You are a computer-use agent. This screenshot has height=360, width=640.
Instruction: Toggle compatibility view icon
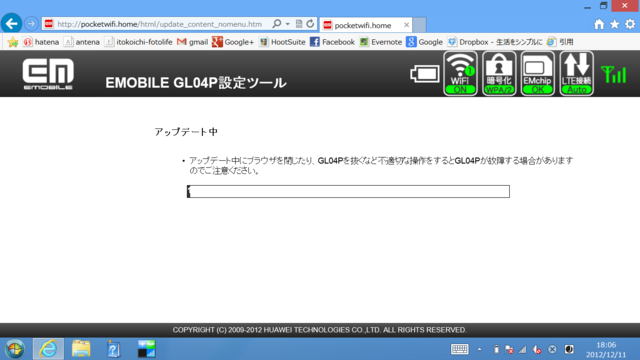pyautogui.click(x=299, y=24)
